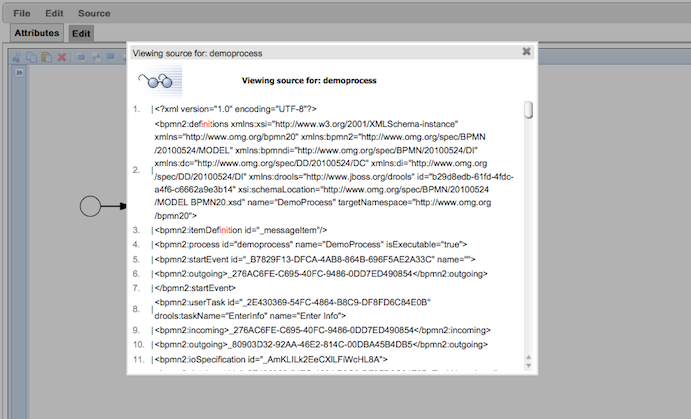Open the File menu
The height and width of the screenshot is (419, 691).
coord(22,13)
